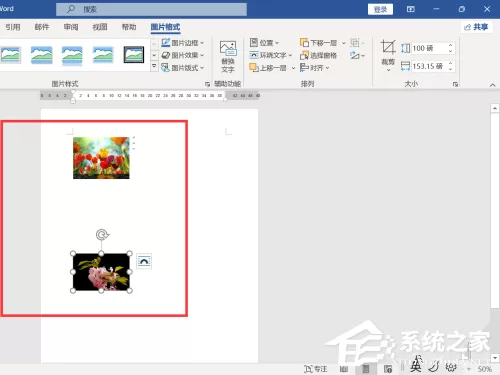Click the Share button
The width and height of the screenshot is (500, 375).
coord(477,27)
